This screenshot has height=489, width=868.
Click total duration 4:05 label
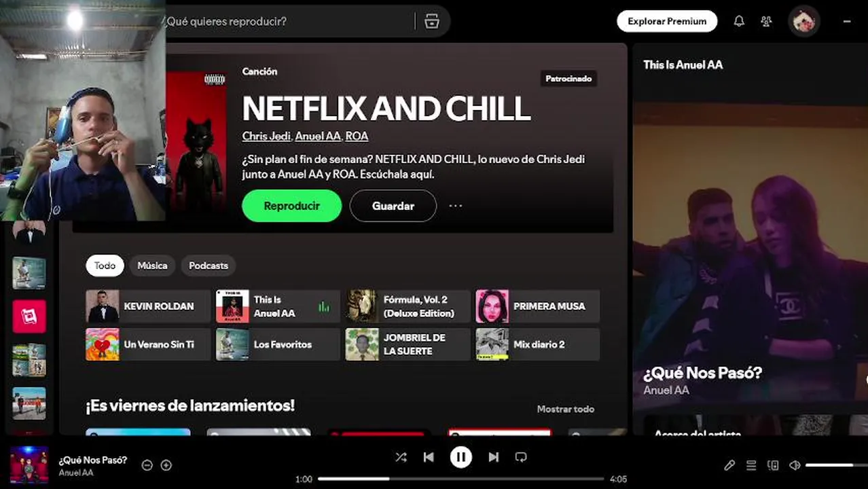click(x=618, y=479)
